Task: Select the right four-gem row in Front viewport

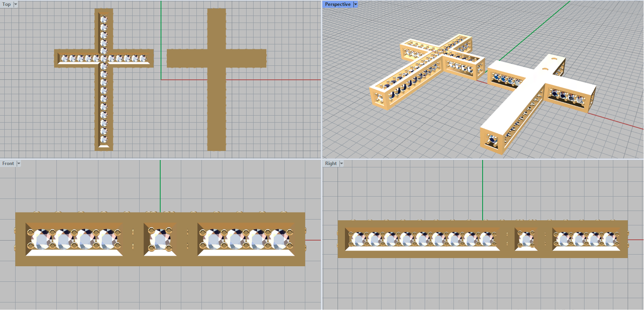Action: click(x=246, y=239)
